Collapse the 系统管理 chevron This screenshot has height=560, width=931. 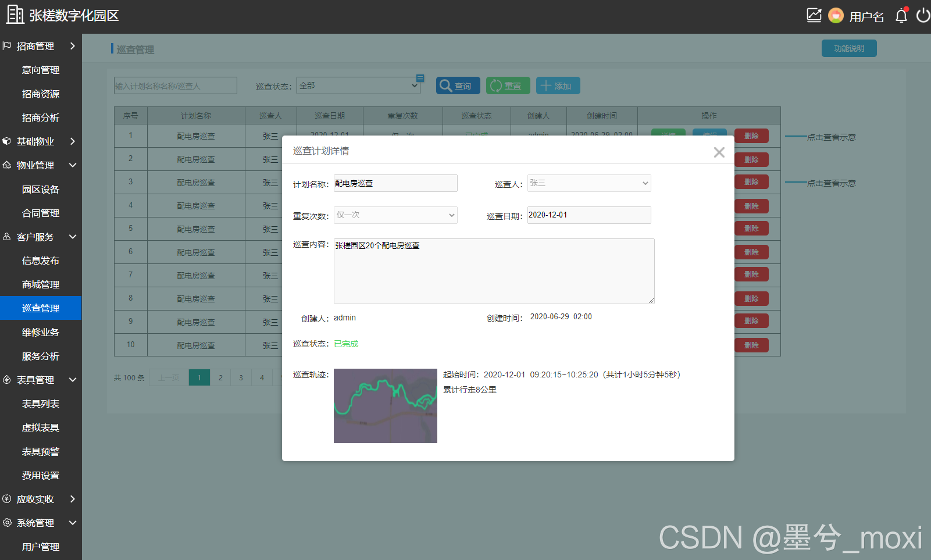coord(73,523)
